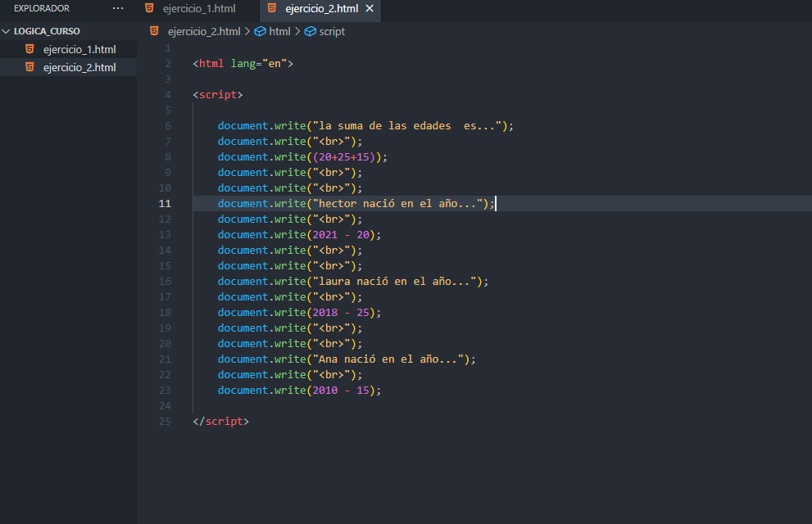This screenshot has height=524, width=812.
Task: Open the Explorer more actions ellipsis
Action: (118, 8)
